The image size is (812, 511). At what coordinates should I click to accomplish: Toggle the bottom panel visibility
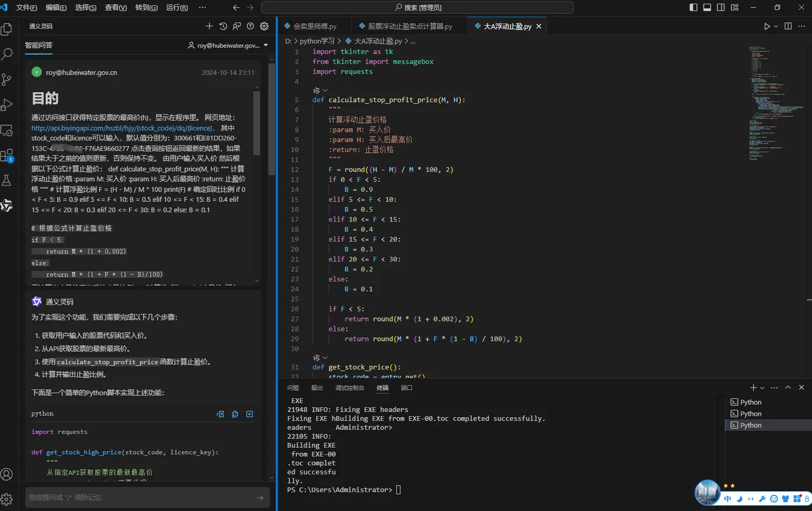click(x=707, y=8)
